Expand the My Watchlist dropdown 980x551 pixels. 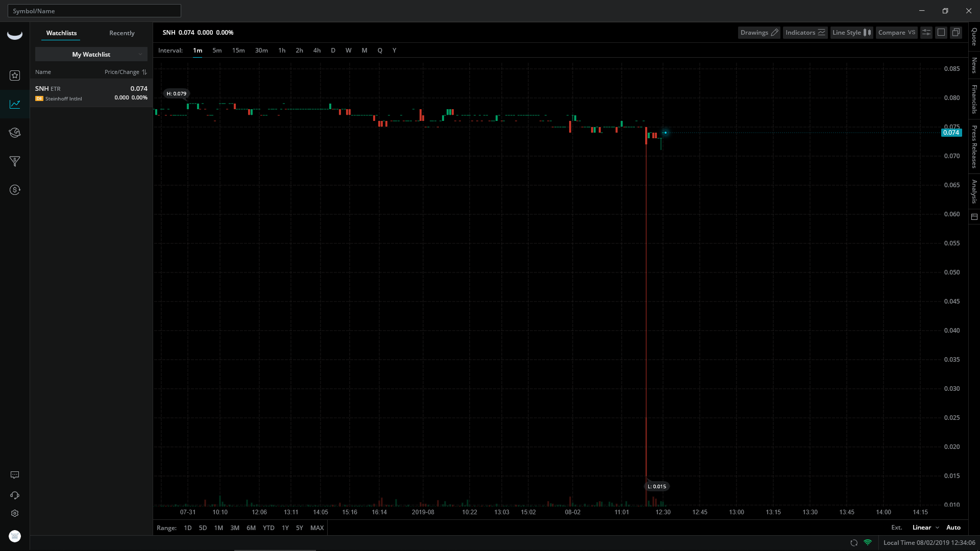click(x=91, y=54)
